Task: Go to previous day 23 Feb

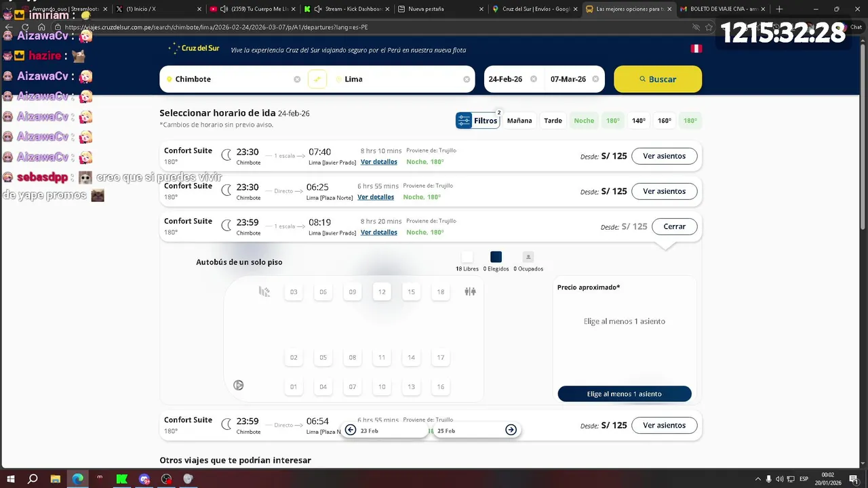Action: click(351, 430)
